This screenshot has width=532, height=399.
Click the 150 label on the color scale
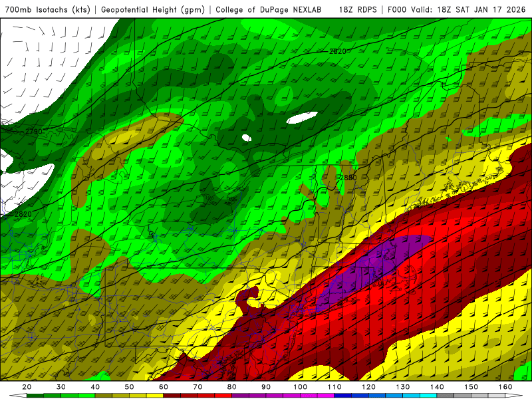pos(471,387)
